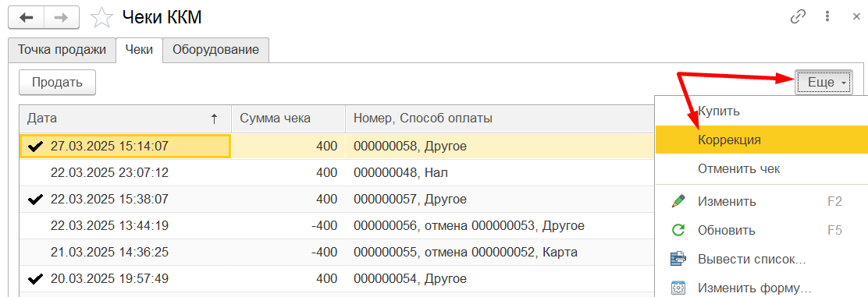This screenshot has height=297, width=868.
Task: Click the green refresh icon Обновить
Action: 678,230
